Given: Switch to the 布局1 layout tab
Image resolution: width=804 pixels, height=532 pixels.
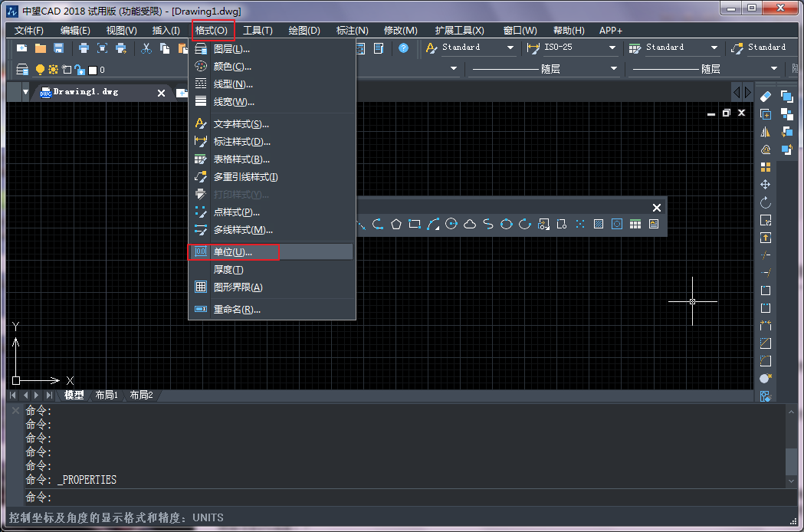Looking at the screenshot, I should (107, 396).
